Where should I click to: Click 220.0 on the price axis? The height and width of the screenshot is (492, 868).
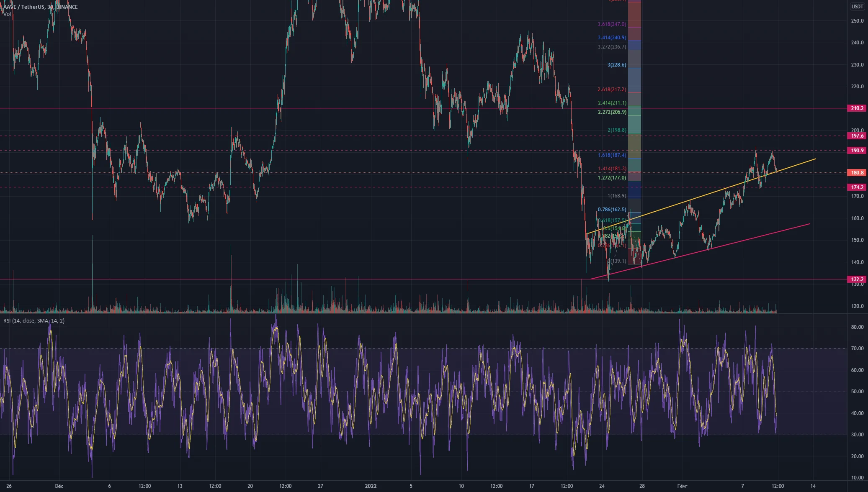(x=857, y=87)
